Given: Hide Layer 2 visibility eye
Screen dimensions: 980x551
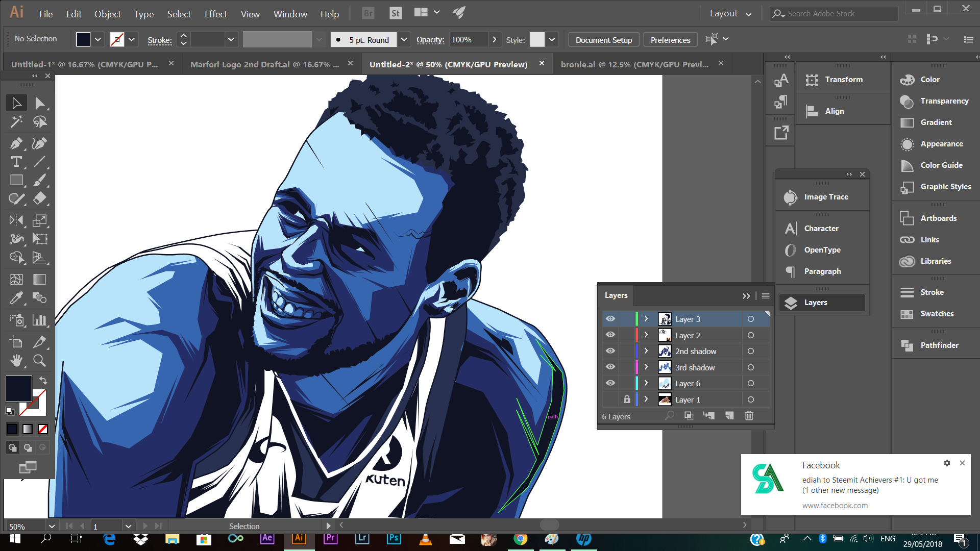Looking at the screenshot, I should point(610,335).
